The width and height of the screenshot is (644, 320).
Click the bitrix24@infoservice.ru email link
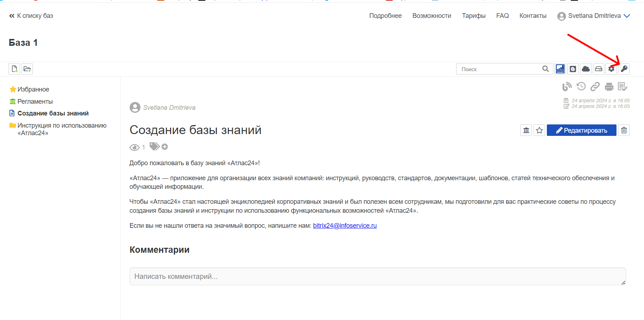345,226
